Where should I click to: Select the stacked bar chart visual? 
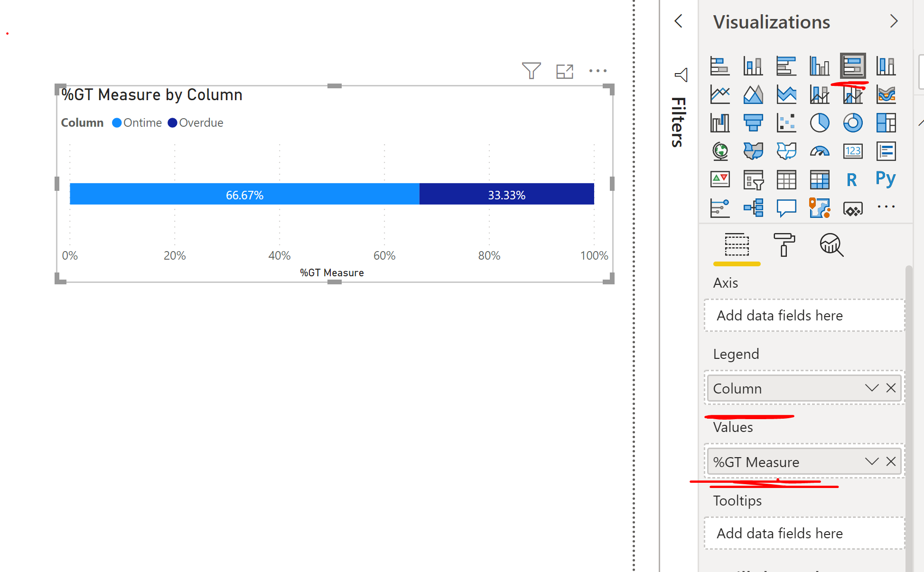(720, 66)
